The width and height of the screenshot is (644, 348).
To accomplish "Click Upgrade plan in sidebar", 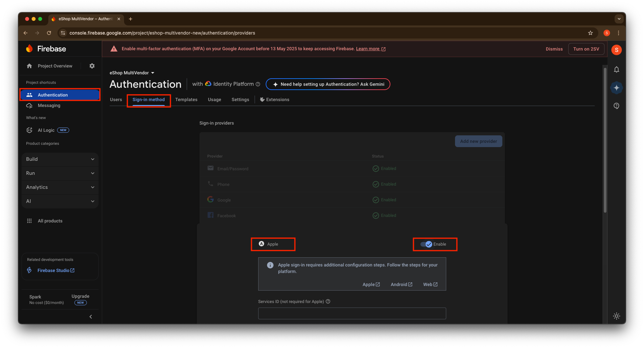I will (80, 296).
